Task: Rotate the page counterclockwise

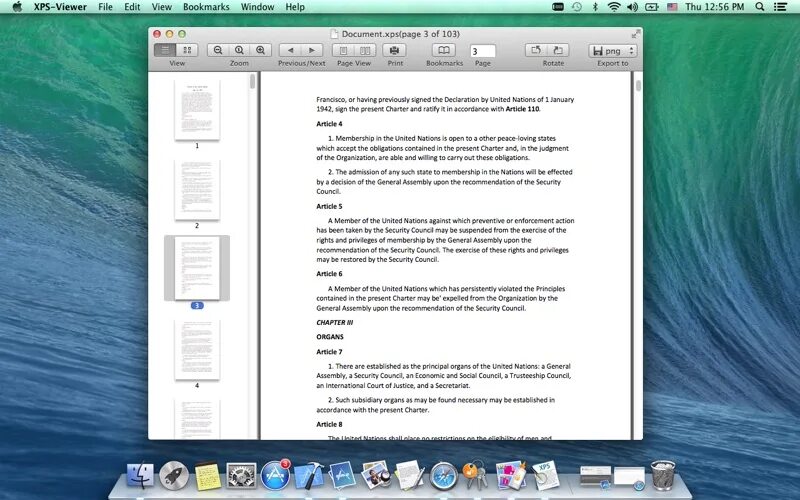Action: [x=536, y=50]
